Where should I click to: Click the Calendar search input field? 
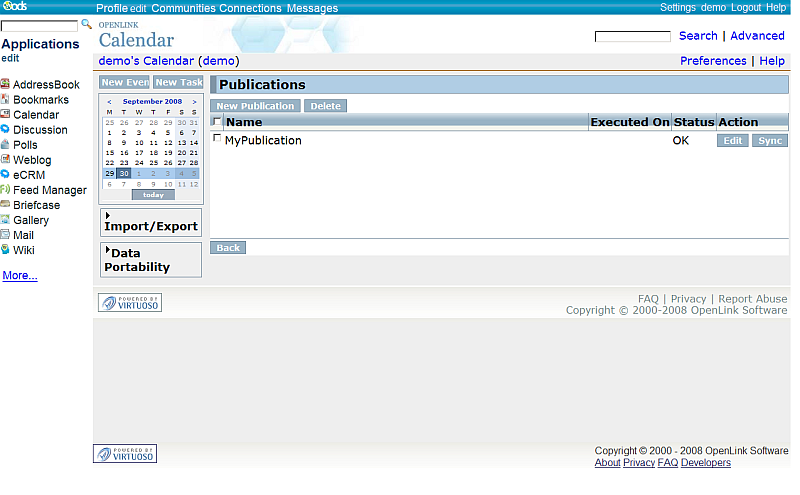coord(632,37)
